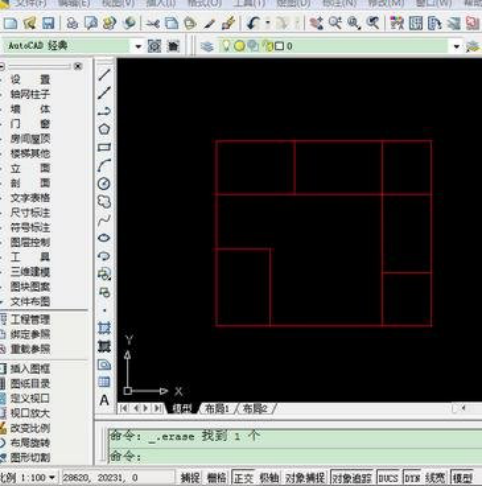Click the Zoom previous icon
This screenshot has width=483, height=487.
[373, 23]
